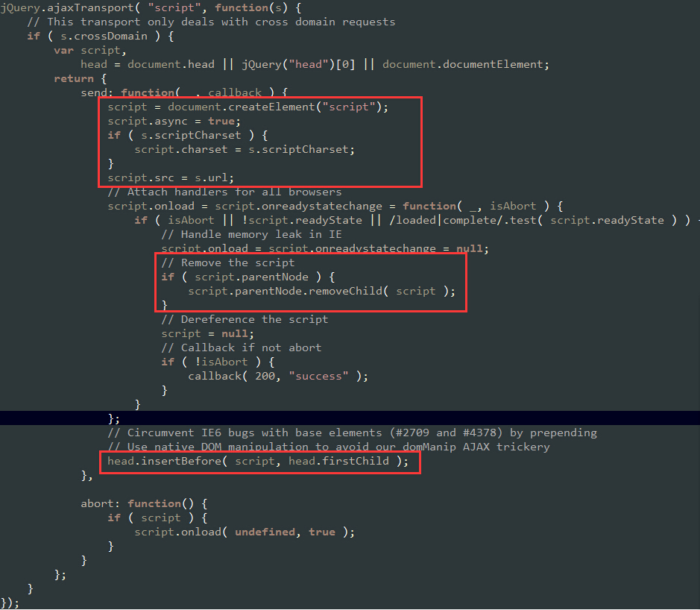Click the abort: function() definition

[144, 503]
